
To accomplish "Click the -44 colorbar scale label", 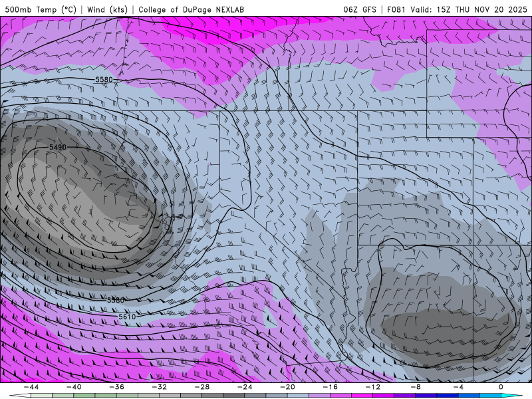I will coord(31,387).
